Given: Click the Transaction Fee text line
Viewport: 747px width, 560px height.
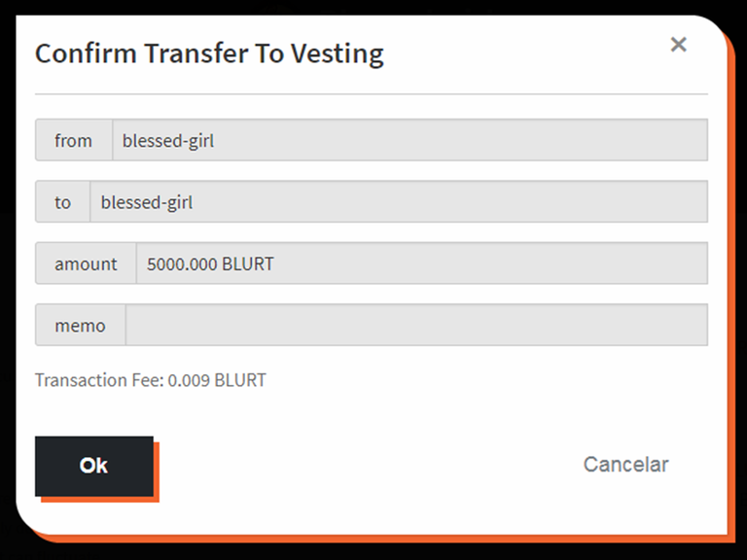Looking at the screenshot, I should [151, 380].
